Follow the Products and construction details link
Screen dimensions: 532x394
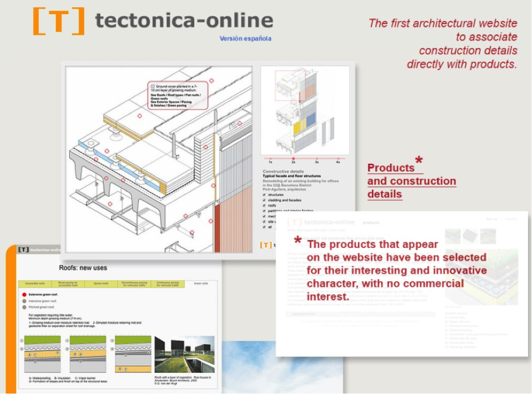tap(412, 181)
